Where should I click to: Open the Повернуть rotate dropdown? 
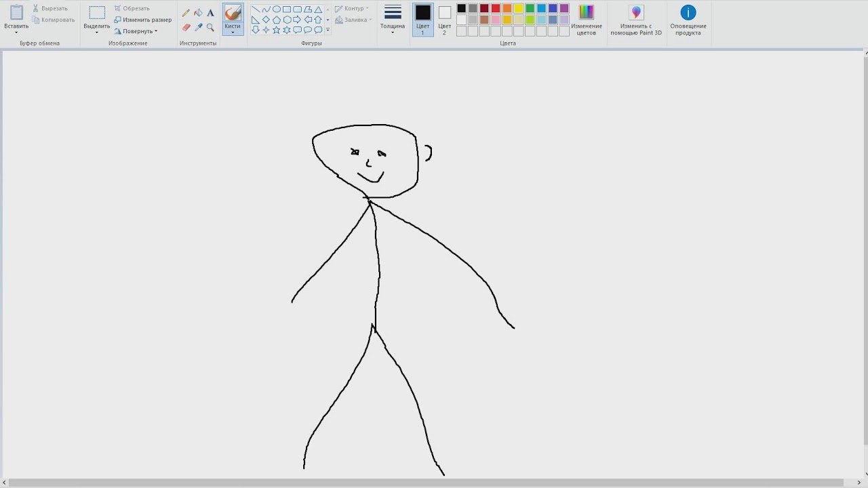coord(136,31)
